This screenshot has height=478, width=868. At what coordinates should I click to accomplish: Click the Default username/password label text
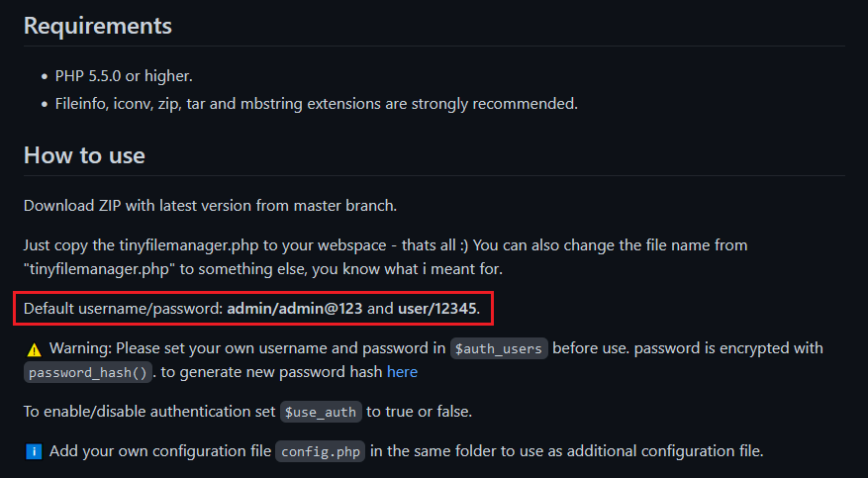click(123, 308)
